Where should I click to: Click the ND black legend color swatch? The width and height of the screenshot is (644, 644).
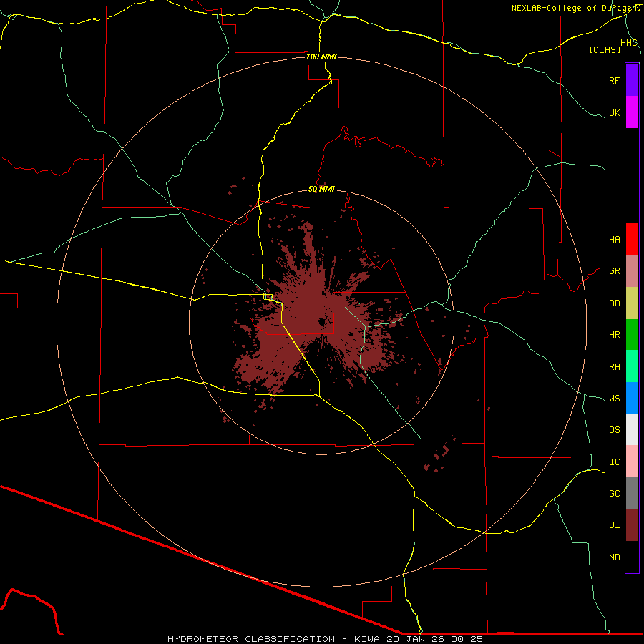[x=632, y=557]
